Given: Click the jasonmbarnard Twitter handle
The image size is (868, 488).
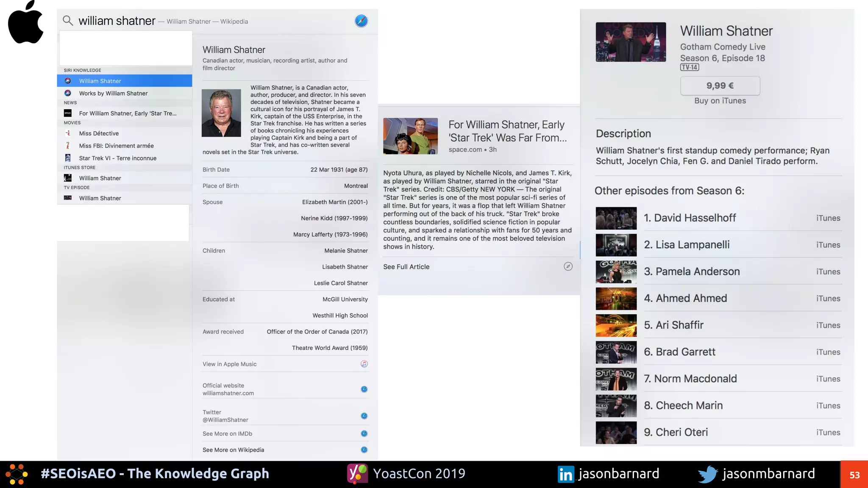Looking at the screenshot, I should (x=769, y=474).
